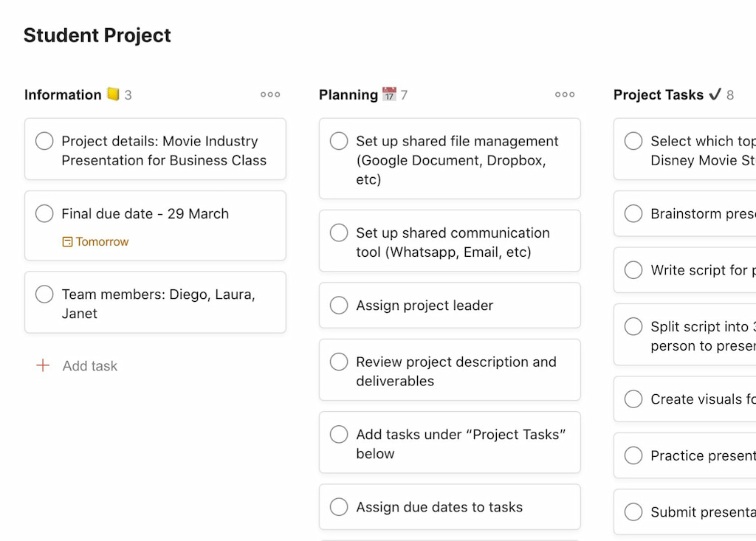Viewport: 756px width, 541px height.
Task: Select the Project Tasks section header
Action: [658, 94]
